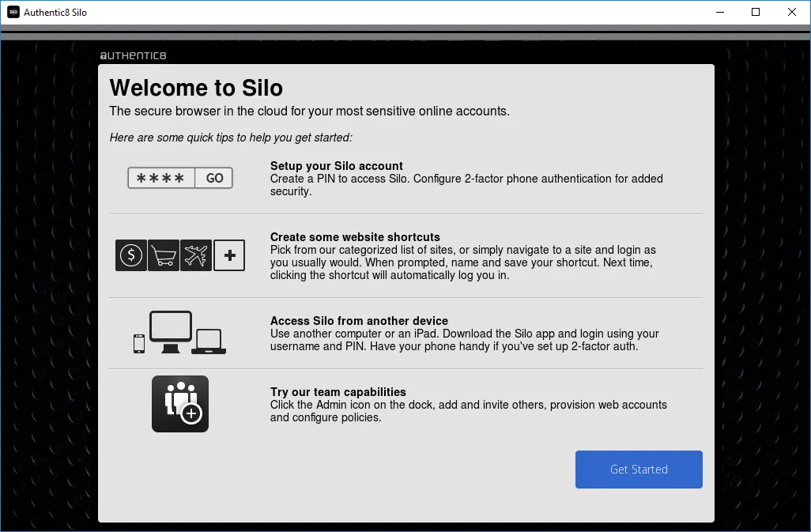
Task: Select the airplane travel shortcut icon
Action: pos(196,255)
